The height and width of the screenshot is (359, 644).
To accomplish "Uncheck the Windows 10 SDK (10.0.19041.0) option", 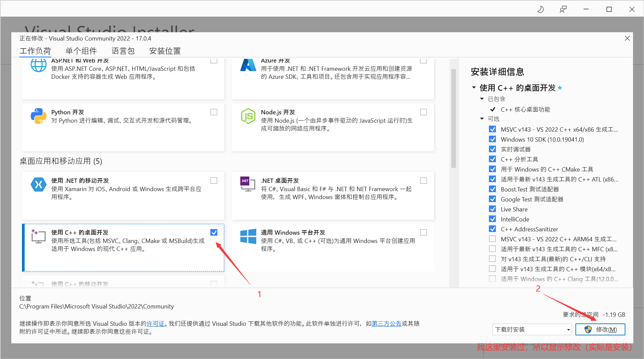I will pos(493,139).
